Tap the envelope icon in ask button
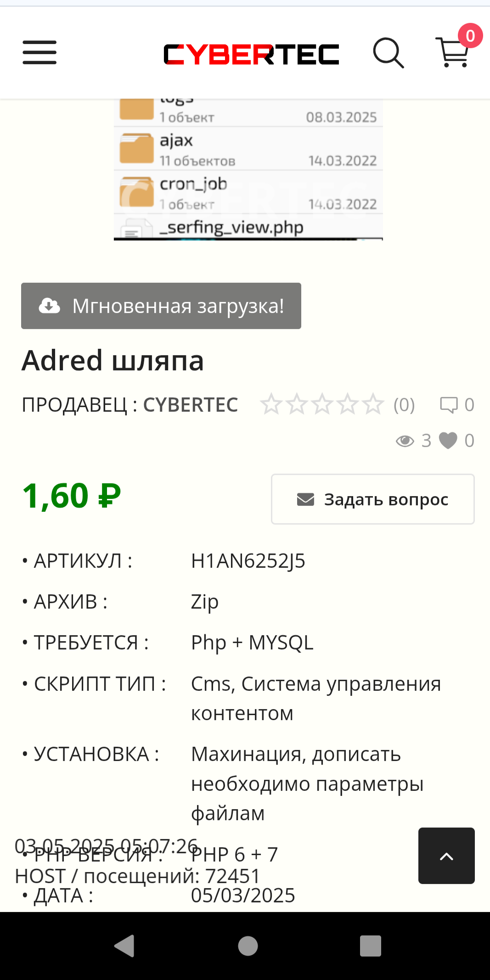Image resolution: width=490 pixels, height=980 pixels. click(305, 499)
